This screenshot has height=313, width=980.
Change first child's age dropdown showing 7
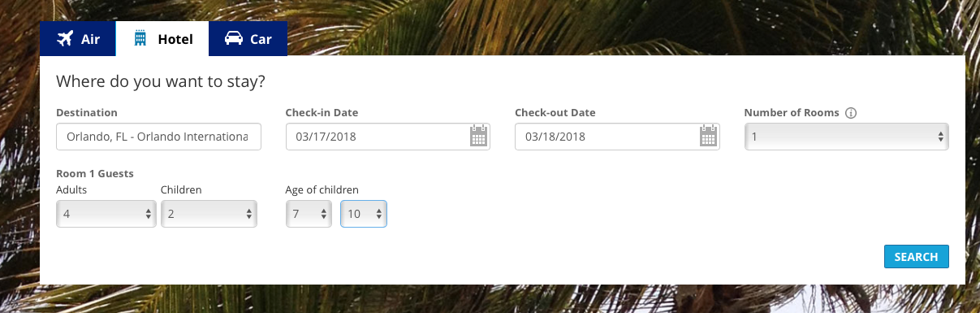[x=309, y=215]
